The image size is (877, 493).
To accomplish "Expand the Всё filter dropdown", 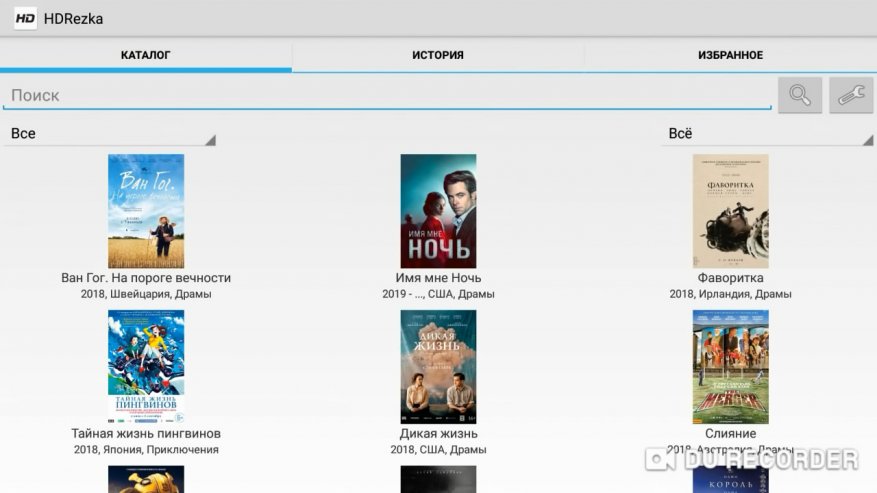I will coord(767,134).
